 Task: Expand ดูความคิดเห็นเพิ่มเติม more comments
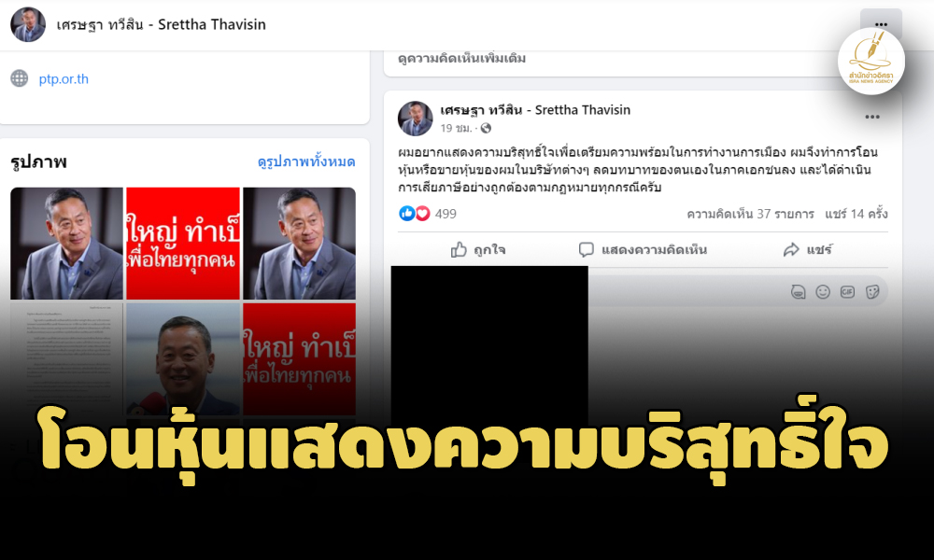coord(461,58)
